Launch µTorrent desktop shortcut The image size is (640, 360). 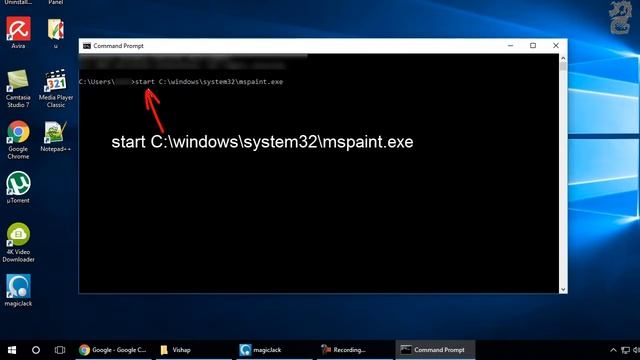point(18,188)
